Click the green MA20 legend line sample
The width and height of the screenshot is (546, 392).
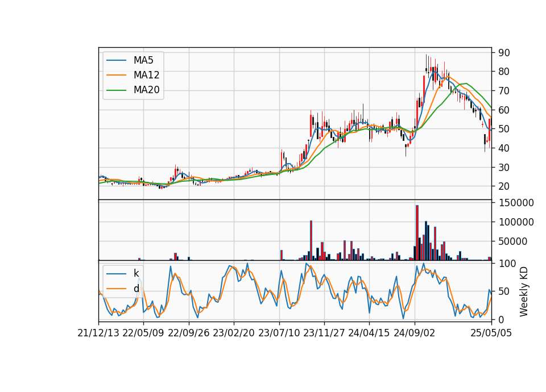click(x=116, y=90)
